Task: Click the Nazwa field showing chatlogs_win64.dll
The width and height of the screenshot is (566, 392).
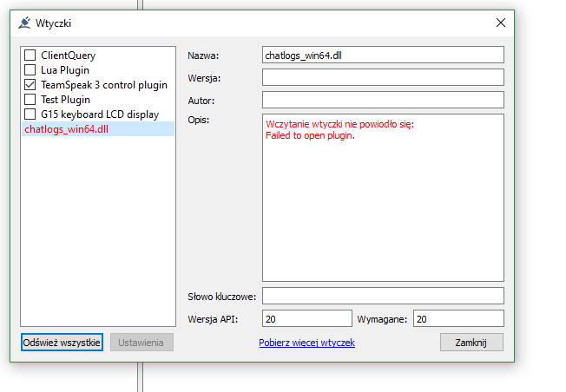Action: click(382, 55)
